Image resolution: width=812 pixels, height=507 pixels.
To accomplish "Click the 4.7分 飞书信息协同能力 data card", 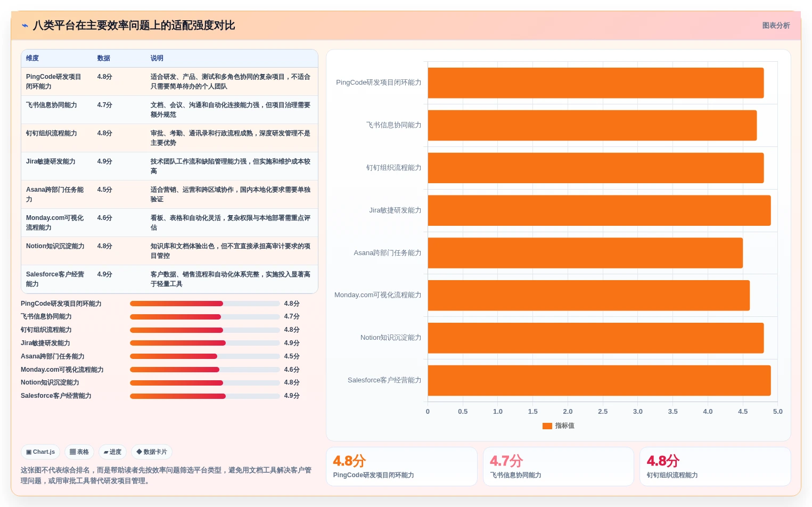I will point(558,467).
